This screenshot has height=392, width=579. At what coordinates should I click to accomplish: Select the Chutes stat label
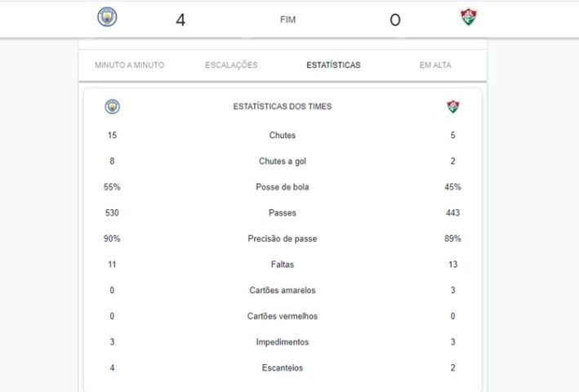pyautogui.click(x=283, y=136)
